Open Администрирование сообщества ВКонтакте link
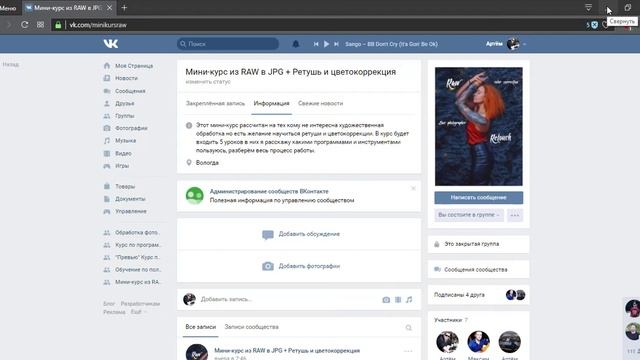 coord(269,191)
